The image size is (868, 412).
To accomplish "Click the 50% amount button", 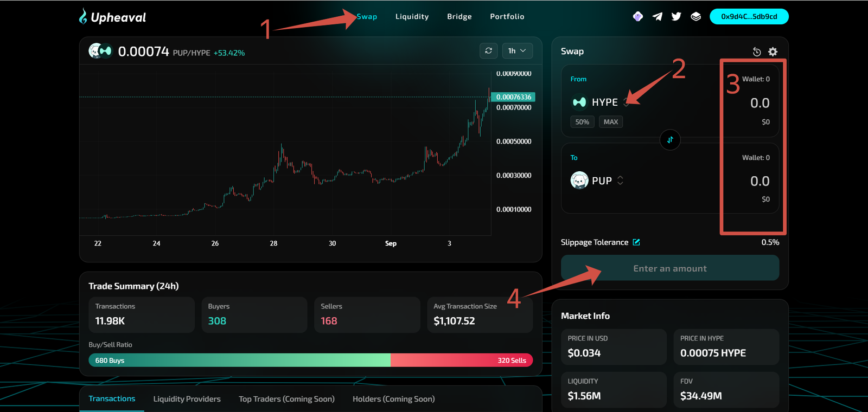I will 582,122.
